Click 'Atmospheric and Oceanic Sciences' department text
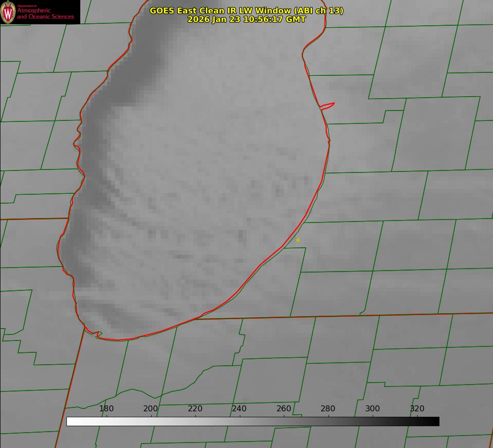 (46, 13)
